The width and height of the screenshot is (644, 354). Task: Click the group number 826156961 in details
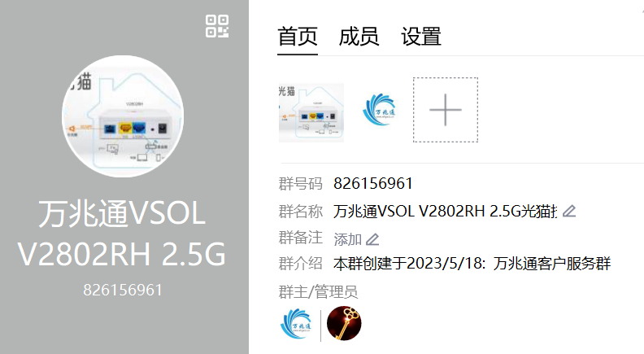[373, 183]
